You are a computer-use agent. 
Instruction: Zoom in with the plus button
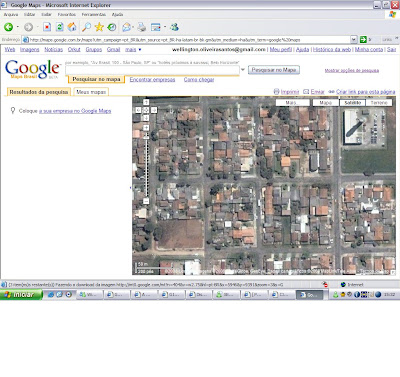click(146, 128)
